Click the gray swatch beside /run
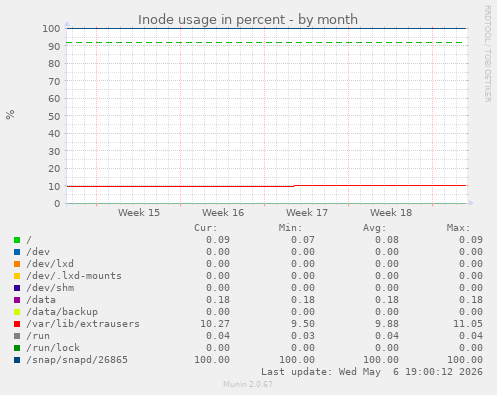 (17, 336)
